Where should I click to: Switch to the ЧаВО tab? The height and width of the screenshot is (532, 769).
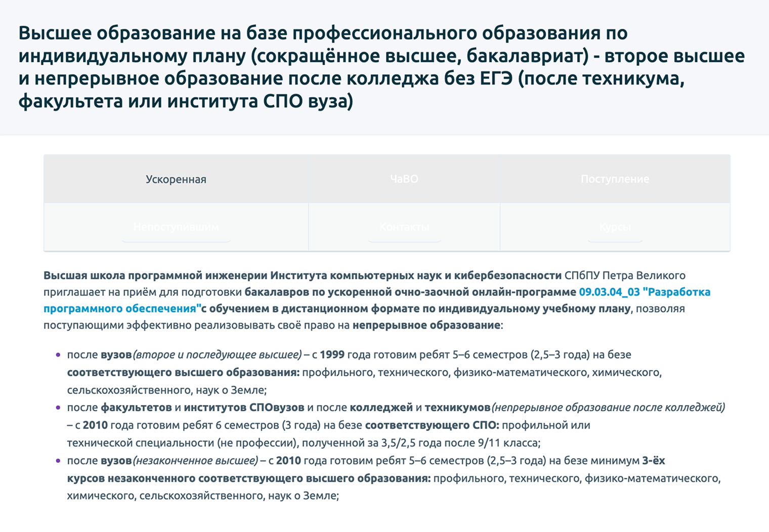(x=404, y=179)
